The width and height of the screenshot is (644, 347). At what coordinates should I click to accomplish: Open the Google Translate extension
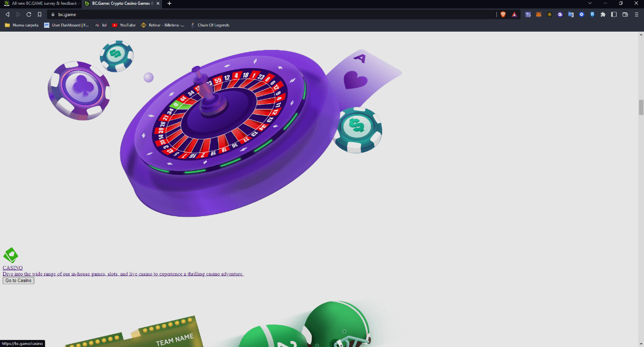570,14
